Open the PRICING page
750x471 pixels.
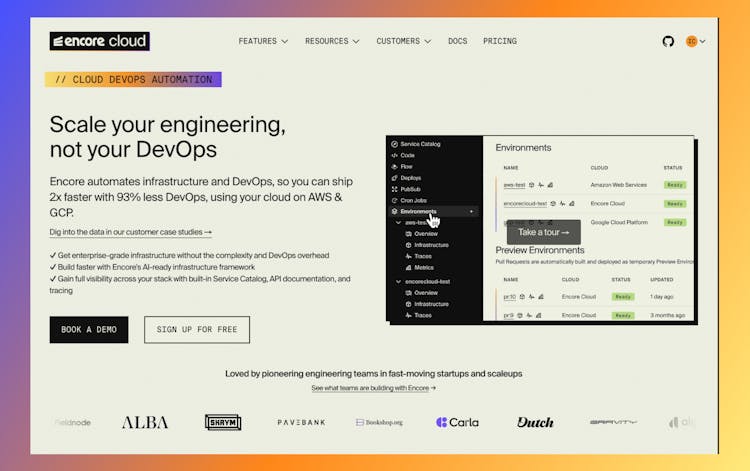pyautogui.click(x=499, y=41)
